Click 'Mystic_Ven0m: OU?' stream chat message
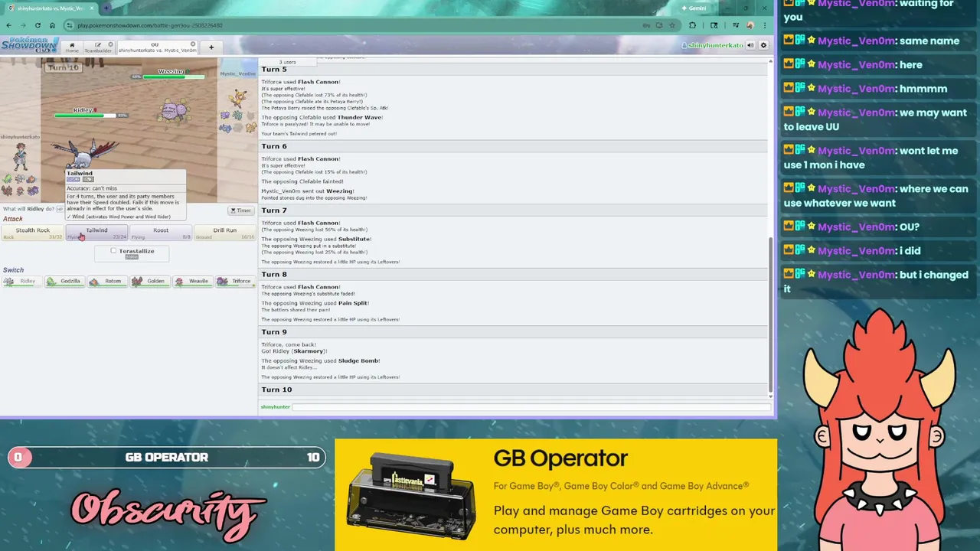This screenshot has height=551, width=980. pyautogui.click(x=851, y=227)
